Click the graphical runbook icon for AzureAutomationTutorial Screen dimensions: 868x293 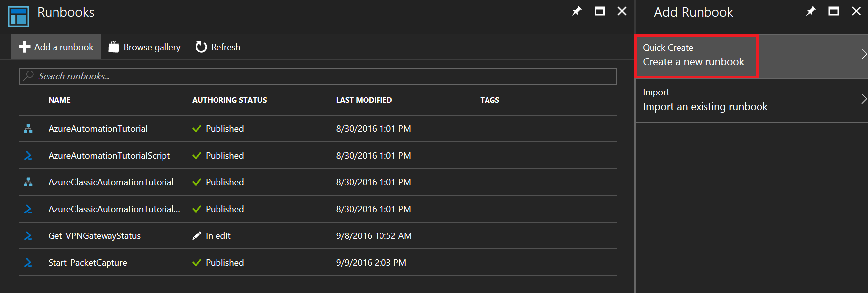click(x=28, y=129)
